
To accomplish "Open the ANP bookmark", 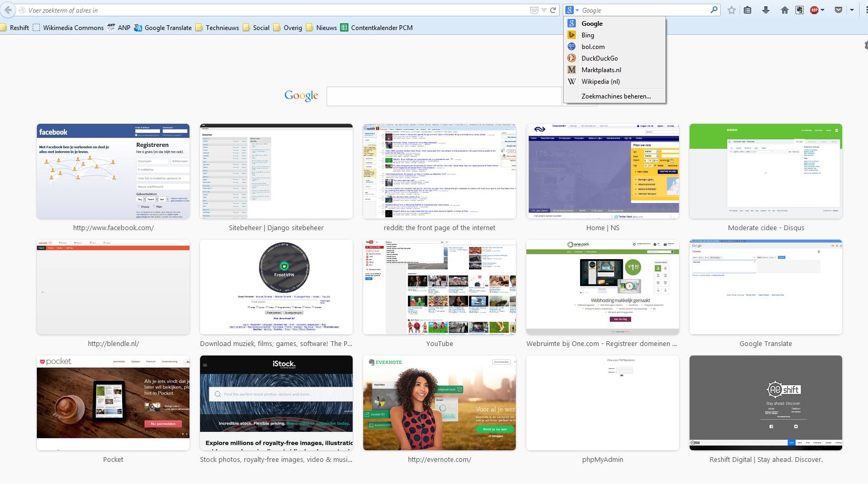I will coord(118,28).
